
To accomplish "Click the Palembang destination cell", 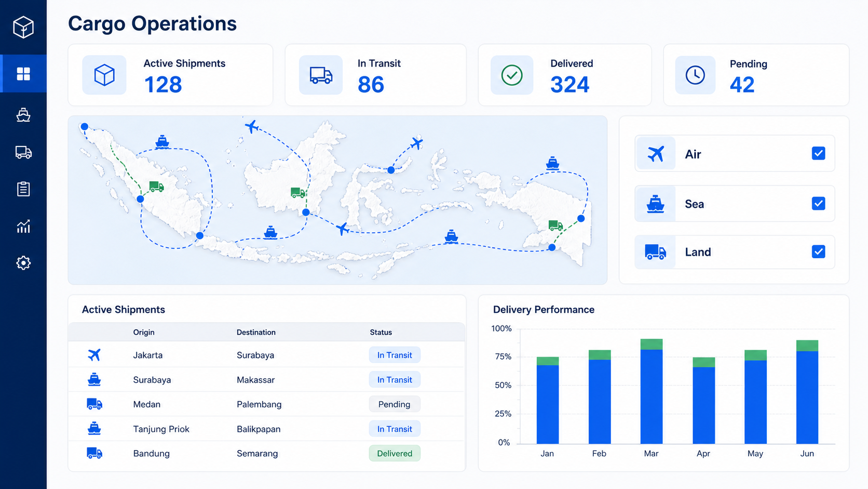I will point(259,404).
